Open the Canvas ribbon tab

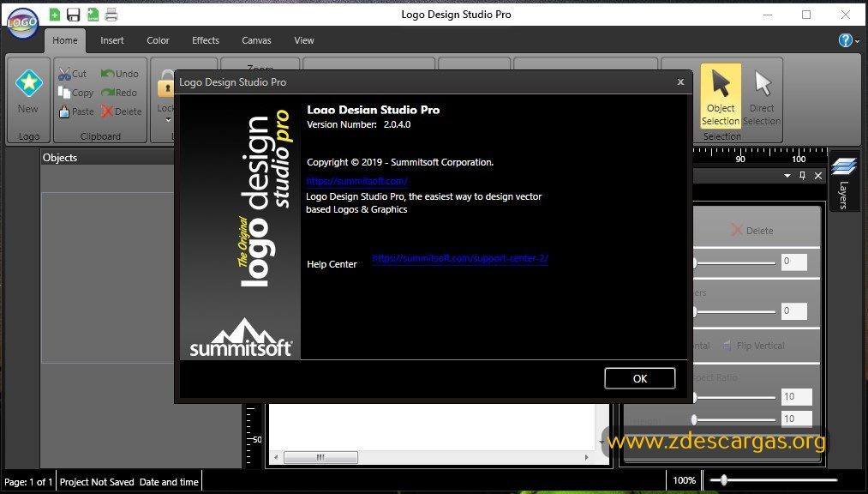pos(256,40)
